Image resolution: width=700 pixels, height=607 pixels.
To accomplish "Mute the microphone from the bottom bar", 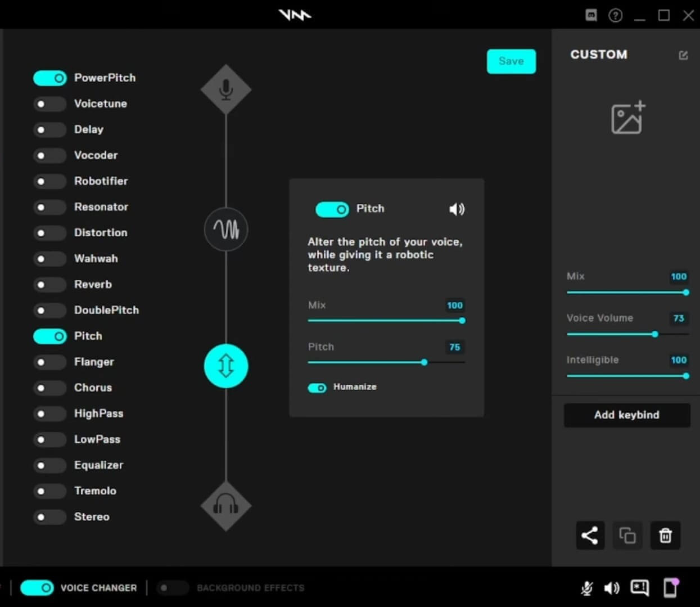I will point(586,588).
